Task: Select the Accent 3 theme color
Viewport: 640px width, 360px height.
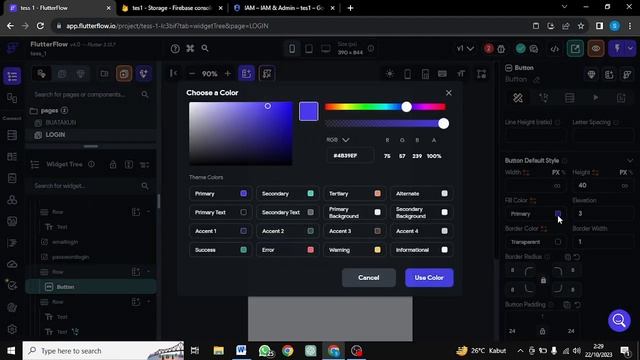Action: click(x=354, y=231)
